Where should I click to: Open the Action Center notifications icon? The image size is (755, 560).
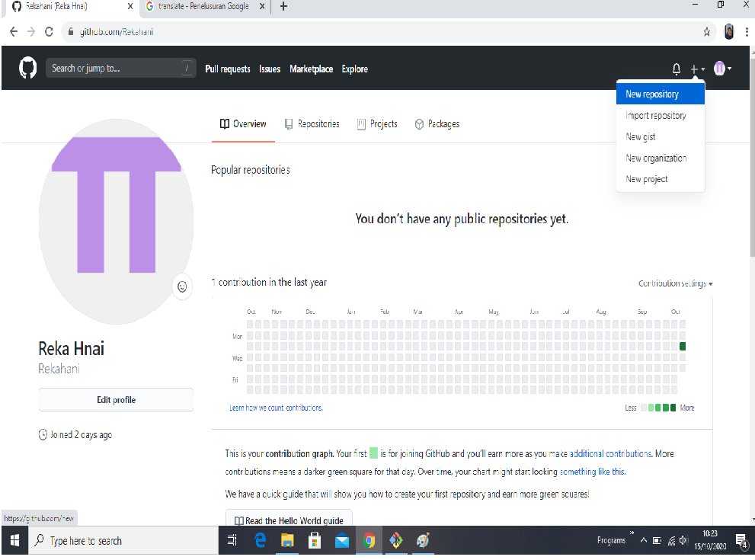[x=741, y=541]
